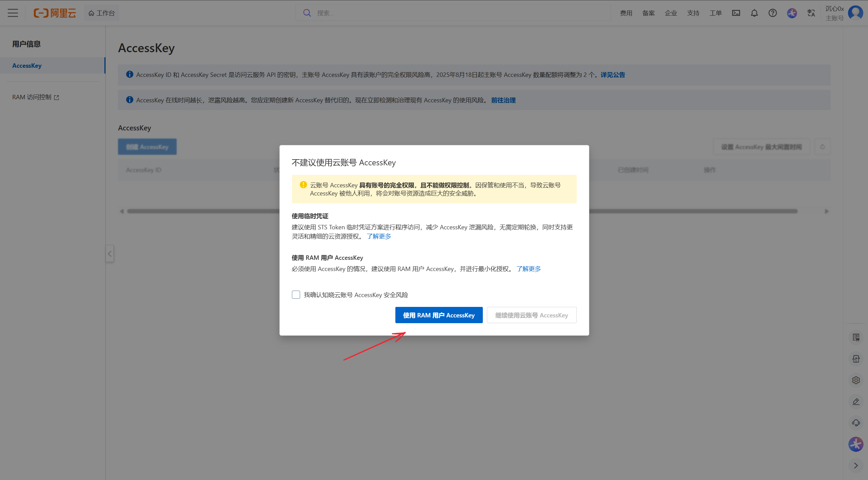Click 使用 RAM 用户 AccessKey button
The image size is (868, 480).
coord(439,315)
